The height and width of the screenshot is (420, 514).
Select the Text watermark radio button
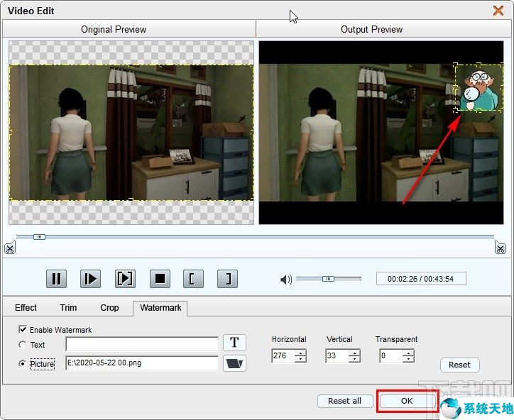(x=22, y=345)
